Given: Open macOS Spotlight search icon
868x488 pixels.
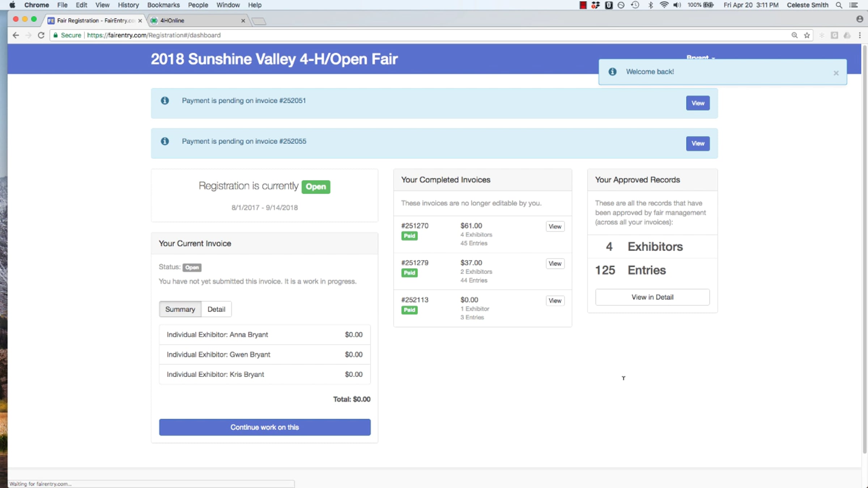Looking at the screenshot, I should [839, 5].
